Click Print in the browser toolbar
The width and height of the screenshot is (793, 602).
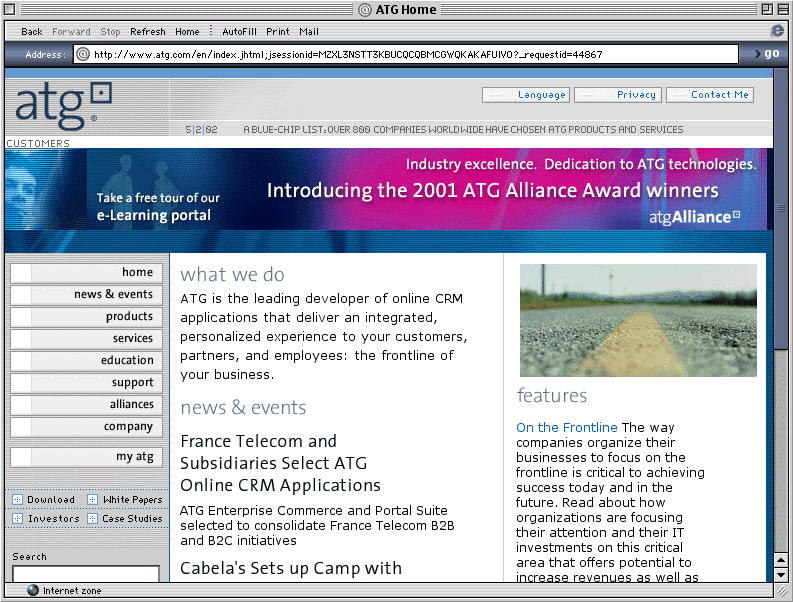point(278,32)
